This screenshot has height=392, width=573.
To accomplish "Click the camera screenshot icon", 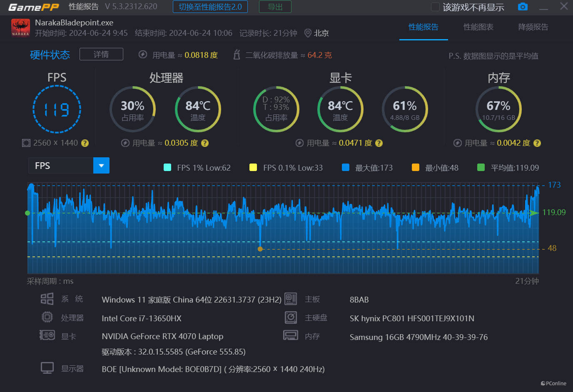I will coord(523,7).
